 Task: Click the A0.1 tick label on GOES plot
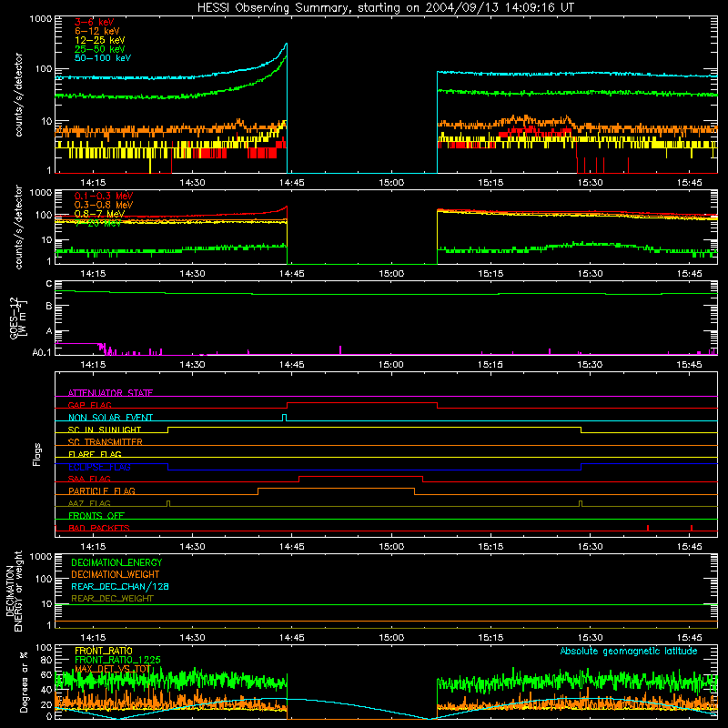coord(42,353)
